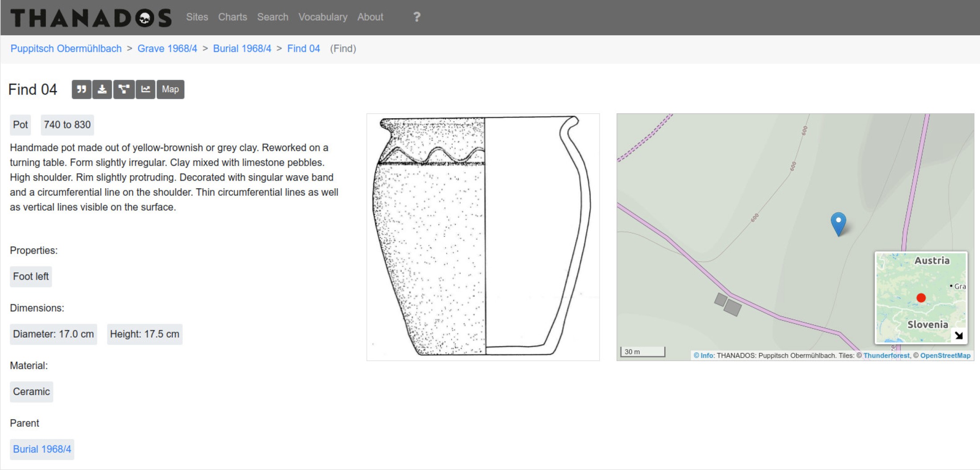This screenshot has width=980, height=470.
Task: Collapse the minimap with arrow toggle
Action: 959,335
